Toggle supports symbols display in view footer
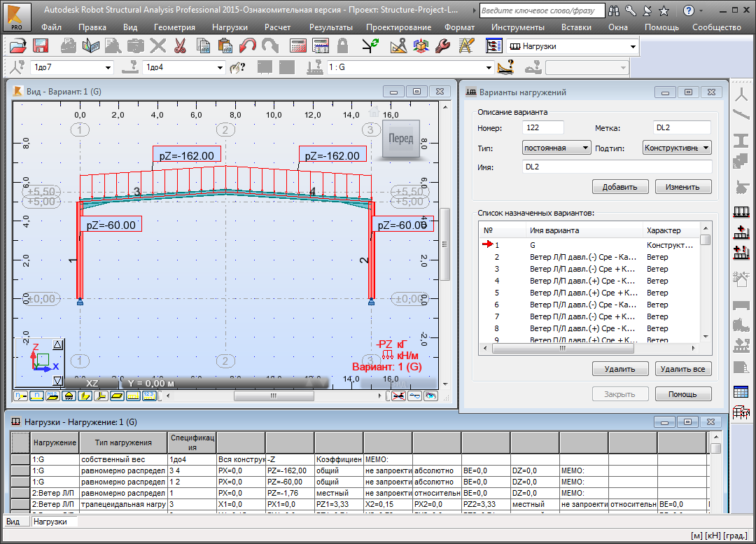This screenshot has height=544, width=756. point(69,396)
